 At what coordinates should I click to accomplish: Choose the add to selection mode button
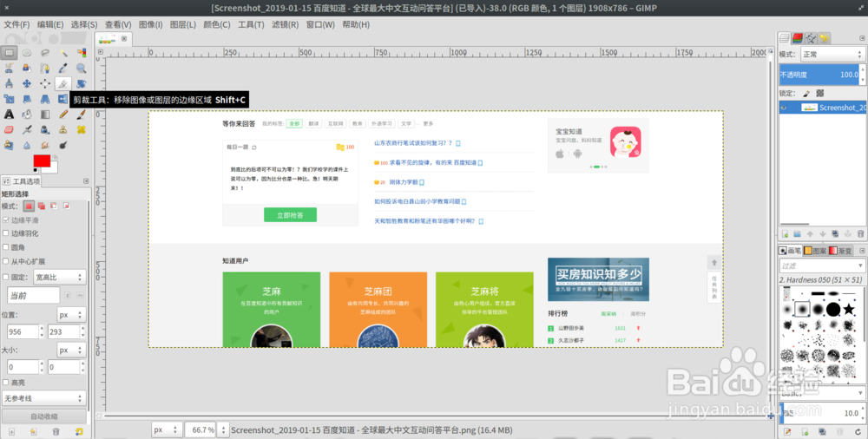click(x=42, y=206)
